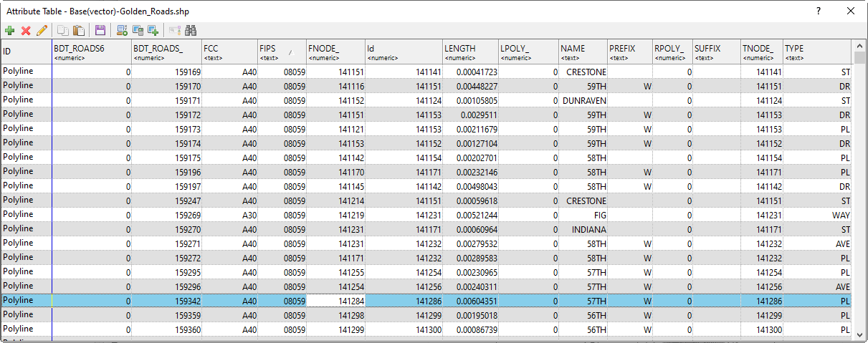Click the FIG name cell
868x343 pixels.
pos(583,215)
